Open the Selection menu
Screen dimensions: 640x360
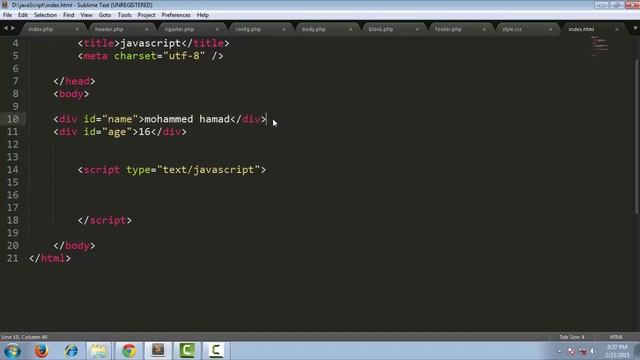click(45, 15)
